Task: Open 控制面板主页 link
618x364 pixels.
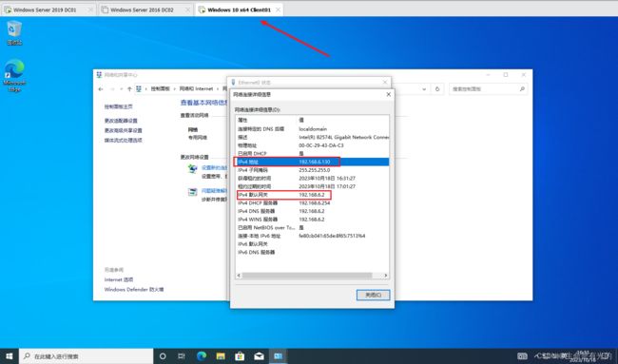Action: point(118,106)
